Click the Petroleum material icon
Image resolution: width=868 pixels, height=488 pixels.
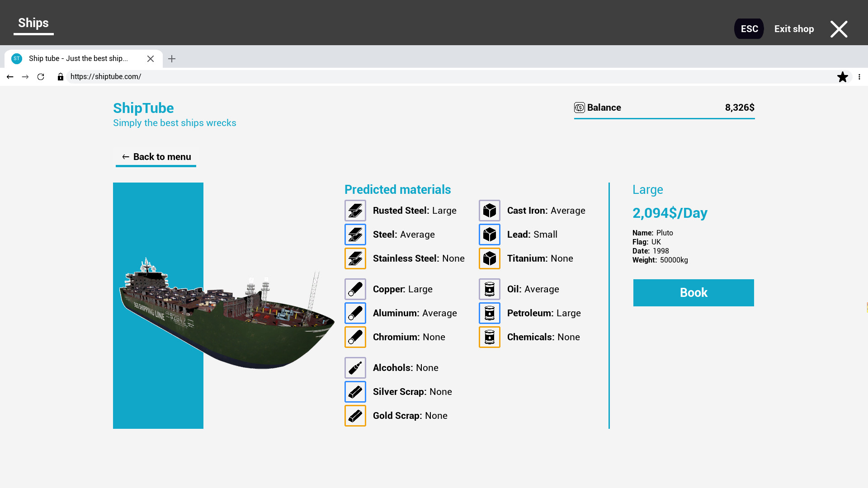489,313
